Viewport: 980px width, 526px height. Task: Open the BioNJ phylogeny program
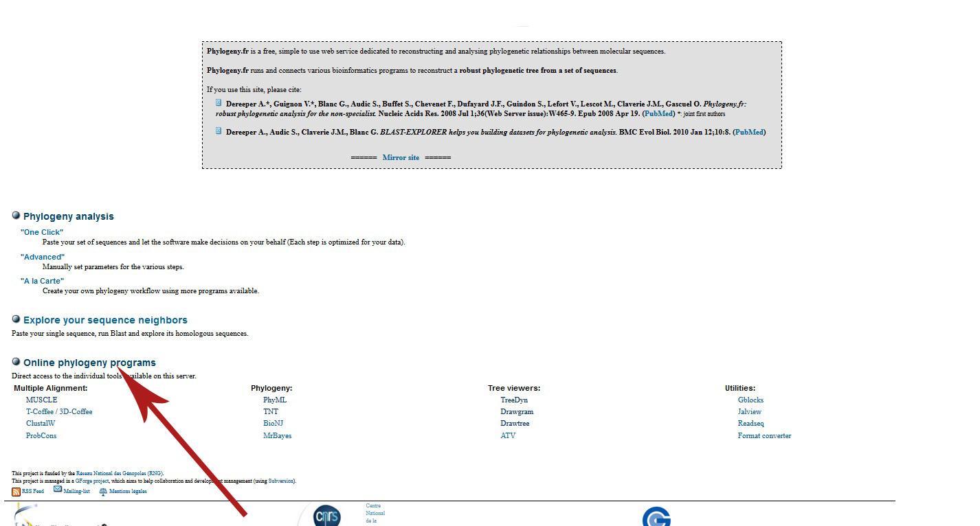(273, 423)
